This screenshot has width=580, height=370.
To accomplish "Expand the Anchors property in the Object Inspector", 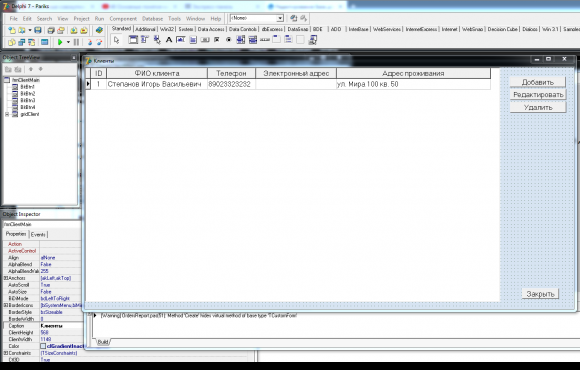I will 6,278.
